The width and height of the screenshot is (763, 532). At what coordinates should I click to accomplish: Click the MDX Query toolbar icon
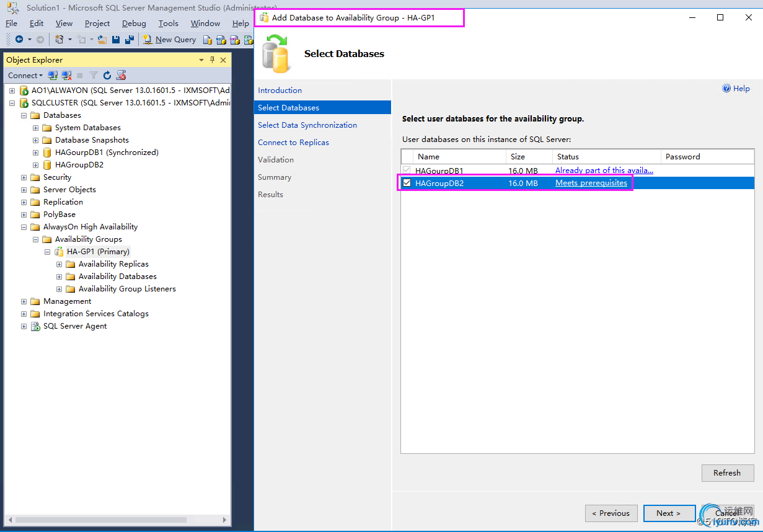[221, 39]
